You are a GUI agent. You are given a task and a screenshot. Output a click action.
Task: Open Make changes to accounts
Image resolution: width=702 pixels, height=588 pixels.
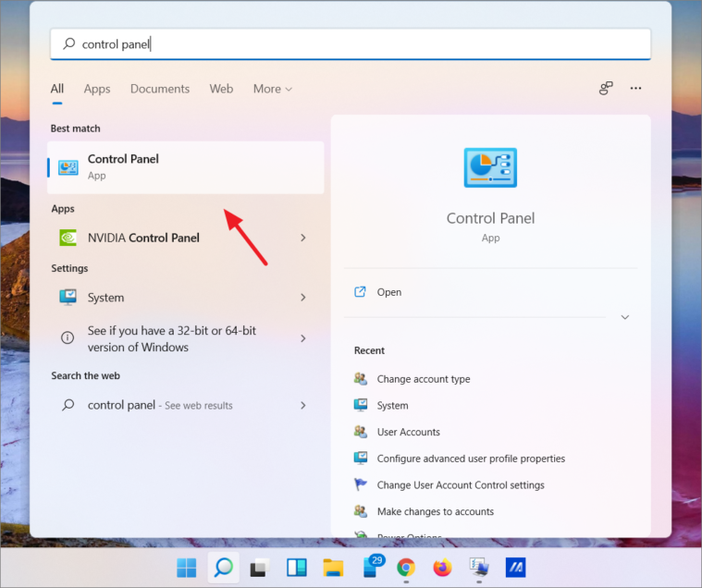coord(436,511)
